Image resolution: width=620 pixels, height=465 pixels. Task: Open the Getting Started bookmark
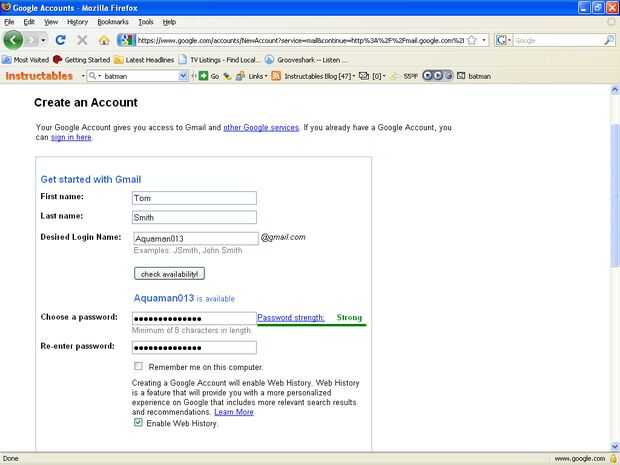tap(81, 60)
